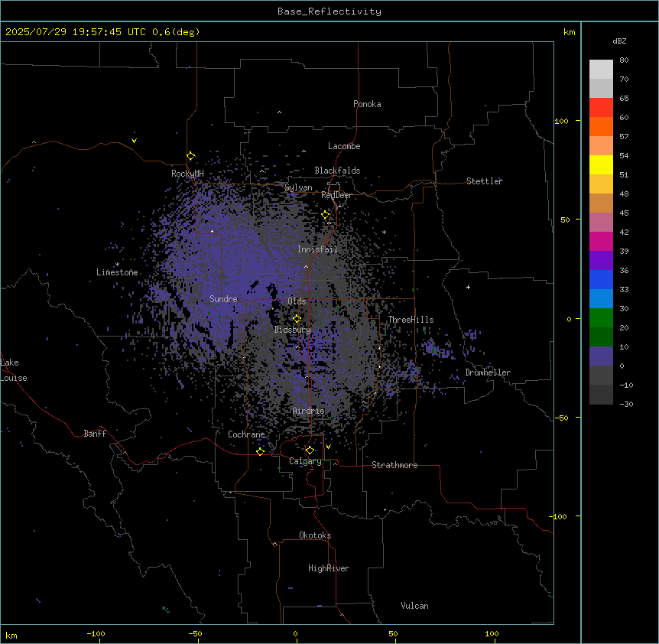Viewport: 659px width, 644px height.
Task: Click the yellow diamond marker above Calgary
Action: tap(310, 450)
